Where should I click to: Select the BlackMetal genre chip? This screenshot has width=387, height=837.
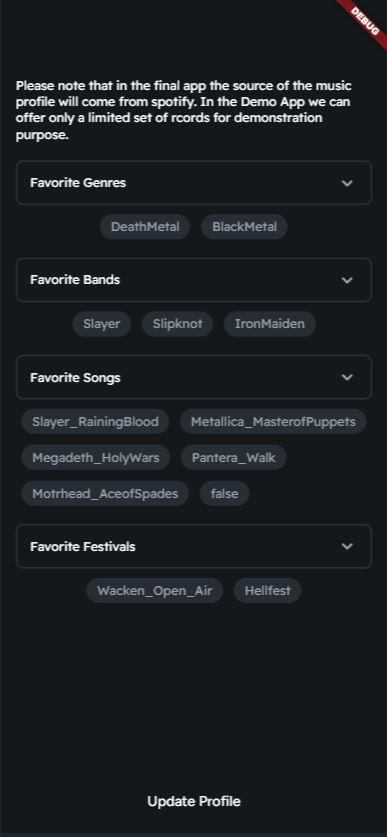coord(244,227)
